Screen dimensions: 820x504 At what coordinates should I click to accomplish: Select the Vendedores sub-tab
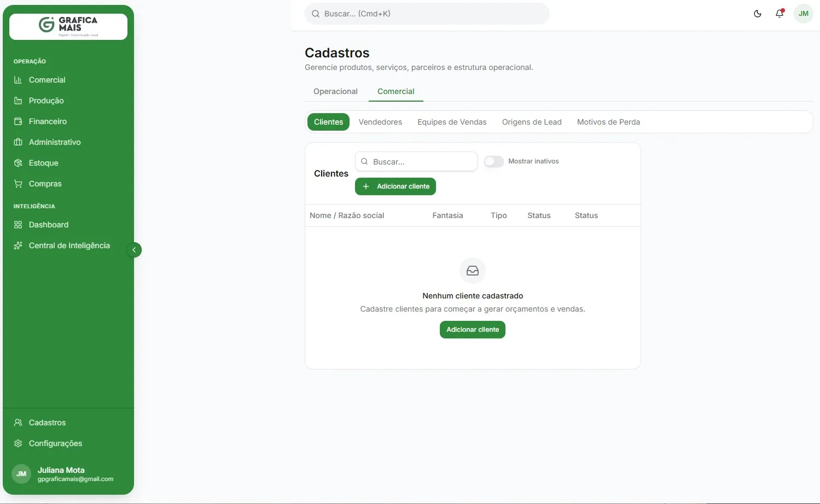click(x=380, y=122)
